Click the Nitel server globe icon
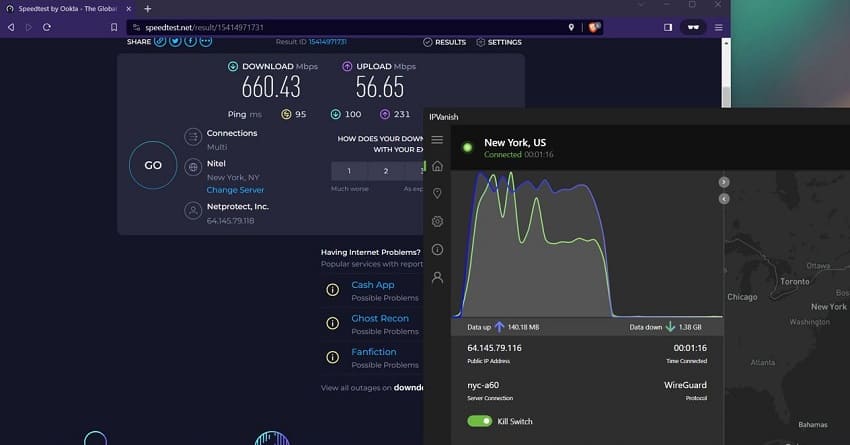Screen dimensions: 850x445 click(x=193, y=167)
